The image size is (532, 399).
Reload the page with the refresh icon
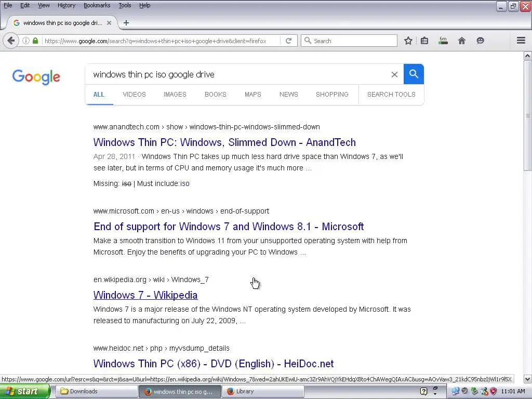(289, 41)
